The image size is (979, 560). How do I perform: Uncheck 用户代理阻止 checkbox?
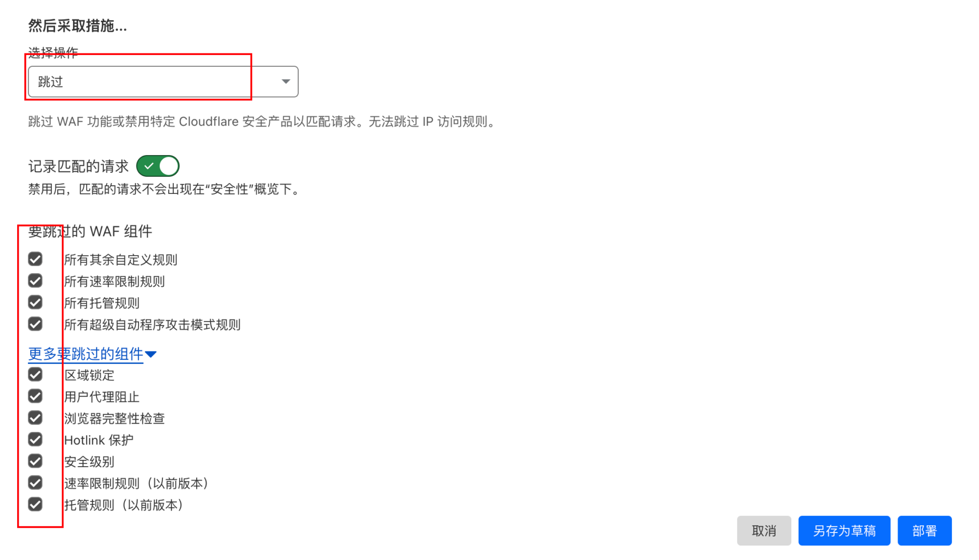point(35,396)
